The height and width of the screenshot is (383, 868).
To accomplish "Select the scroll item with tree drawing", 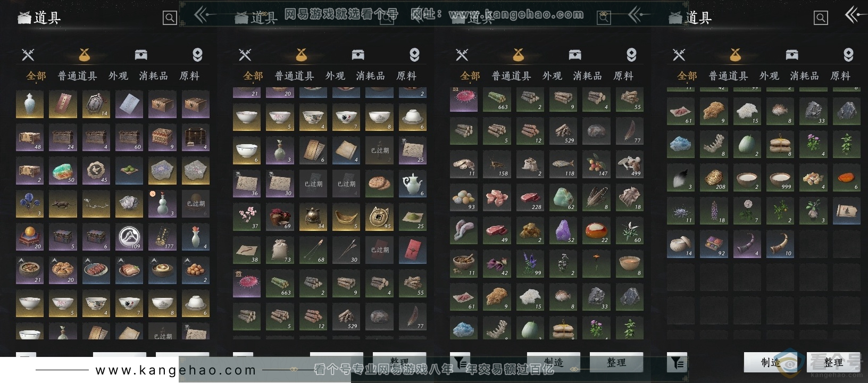I will [846, 211].
